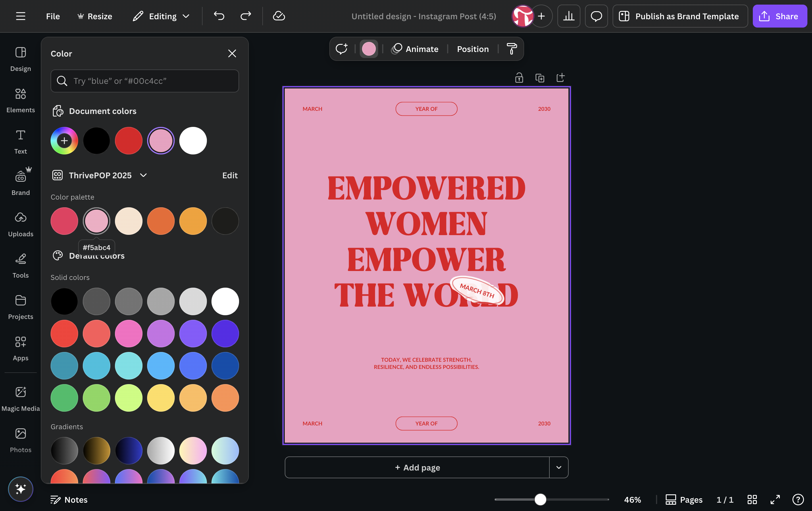Screen dimensions: 812x511
Task: Click Position in the toolbar
Action: (x=473, y=49)
